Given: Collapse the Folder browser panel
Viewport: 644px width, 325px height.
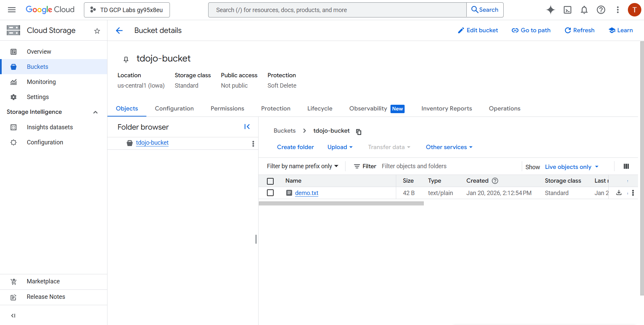Looking at the screenshot, I should [247, 127].
